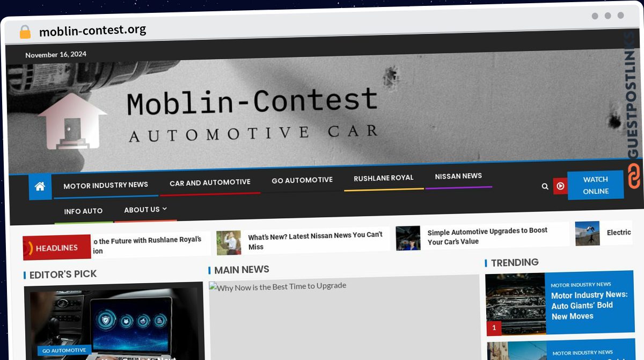
Task: Click Go Automotive tag on editor's pick
Action: coord(64,350)
